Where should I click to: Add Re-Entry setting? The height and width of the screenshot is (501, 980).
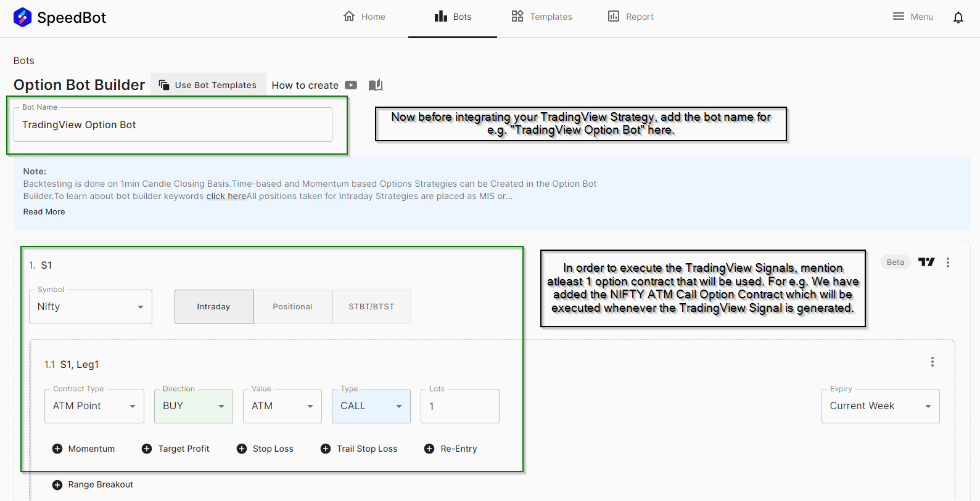point(451,449)
